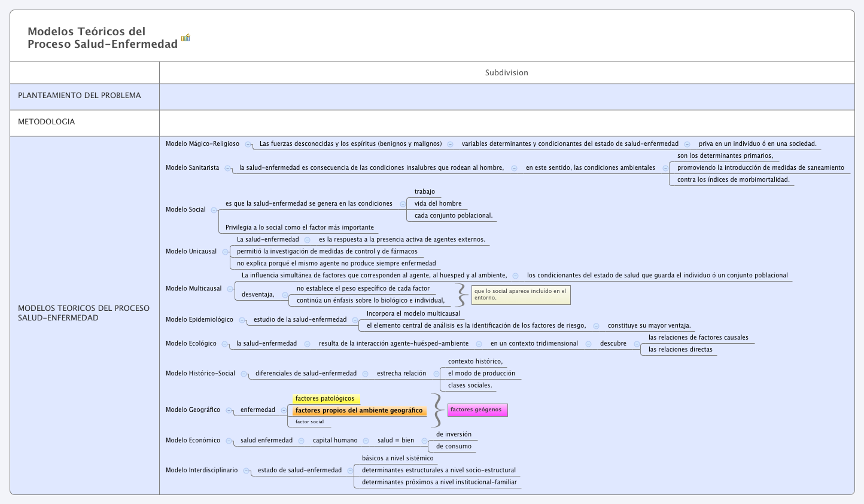Viewport: 864px width, 504px height.
Task: Select 'cada conjunto poblacional.' subtopic
Action: [x=454, y=216]
